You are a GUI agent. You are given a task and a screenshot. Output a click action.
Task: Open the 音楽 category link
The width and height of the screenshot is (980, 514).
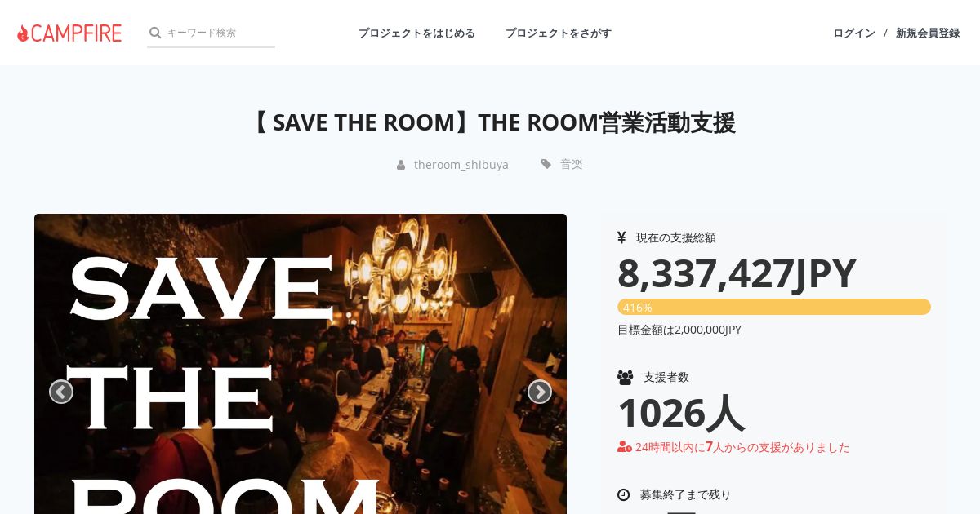tap(572, 164)
